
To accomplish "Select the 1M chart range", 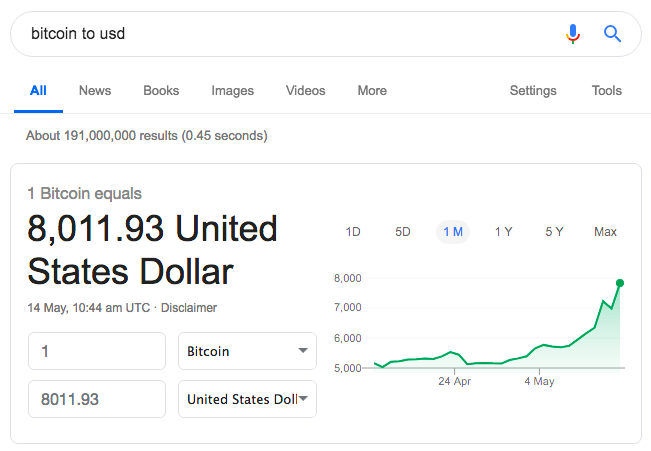I will 453,232.
